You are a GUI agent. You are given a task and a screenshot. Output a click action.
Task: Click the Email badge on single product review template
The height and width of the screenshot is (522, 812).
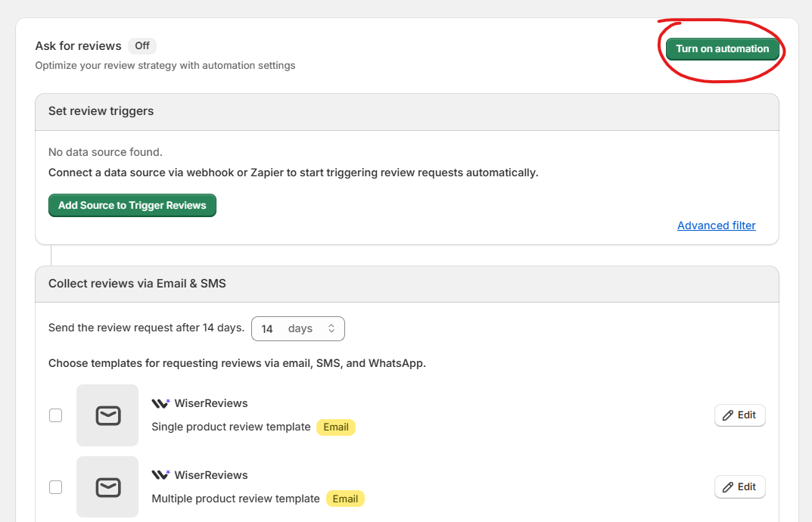[x=335, y=427]
